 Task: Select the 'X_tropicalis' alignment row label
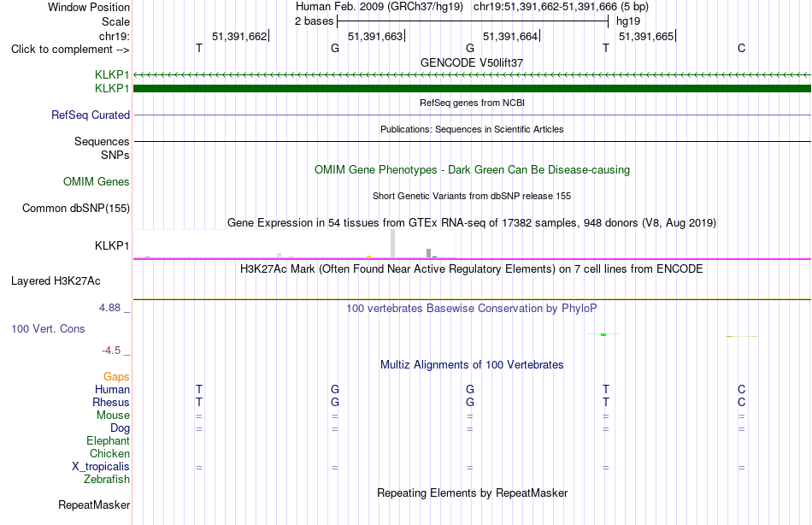tap(101, 467)
